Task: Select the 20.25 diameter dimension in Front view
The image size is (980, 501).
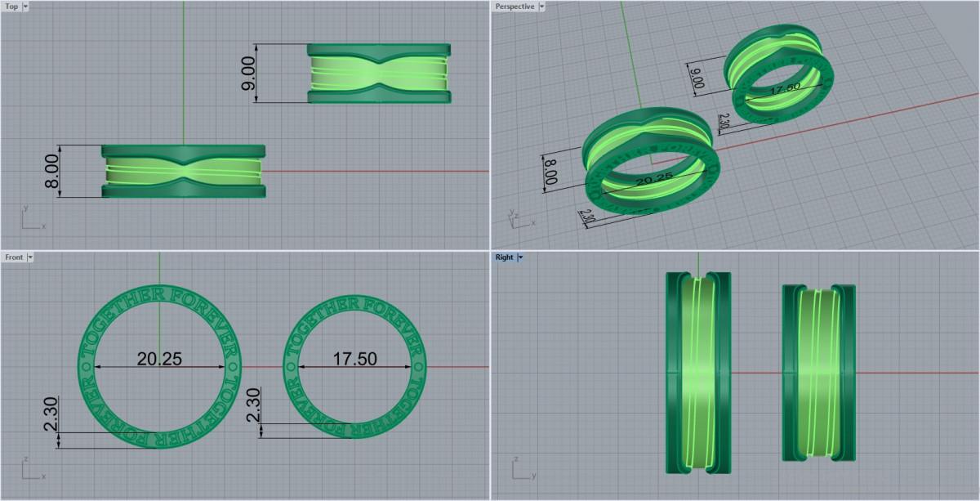Action: click(158, 358)
